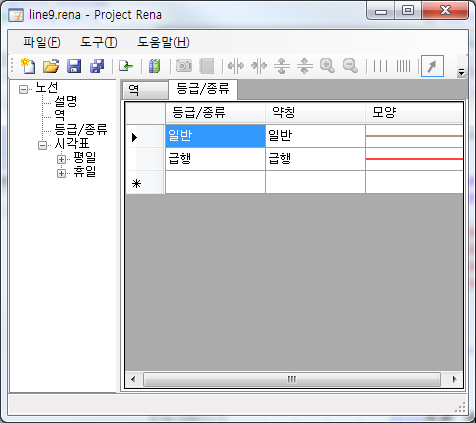Open the 파일(F) menu
Viewport: 476px width, 423px height.
point(42,42)
